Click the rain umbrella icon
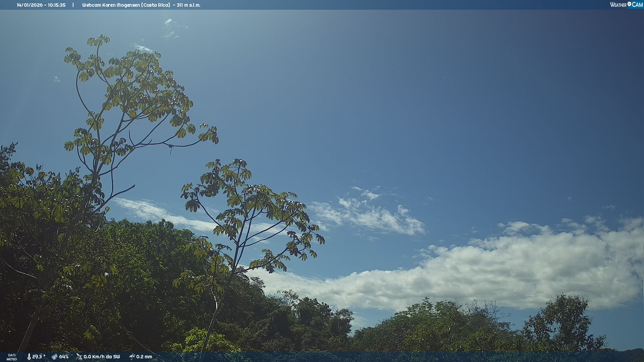 (132, 357)
